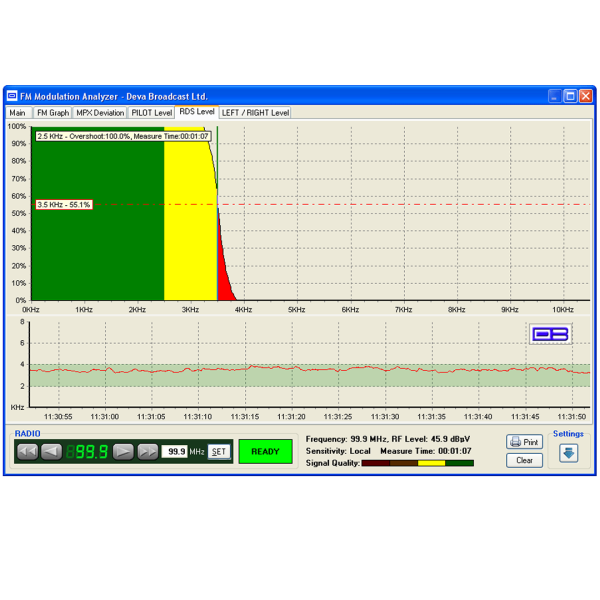Select the RDS Level tab
600x600 pixels.
pyautogui.click(x=197, y=112)
